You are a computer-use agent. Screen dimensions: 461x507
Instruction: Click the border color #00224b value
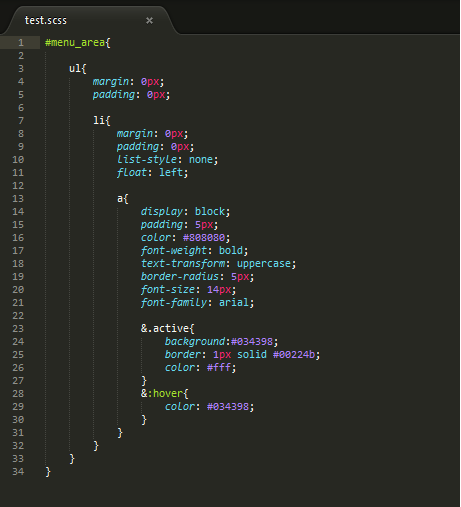(x=294, y=355)
